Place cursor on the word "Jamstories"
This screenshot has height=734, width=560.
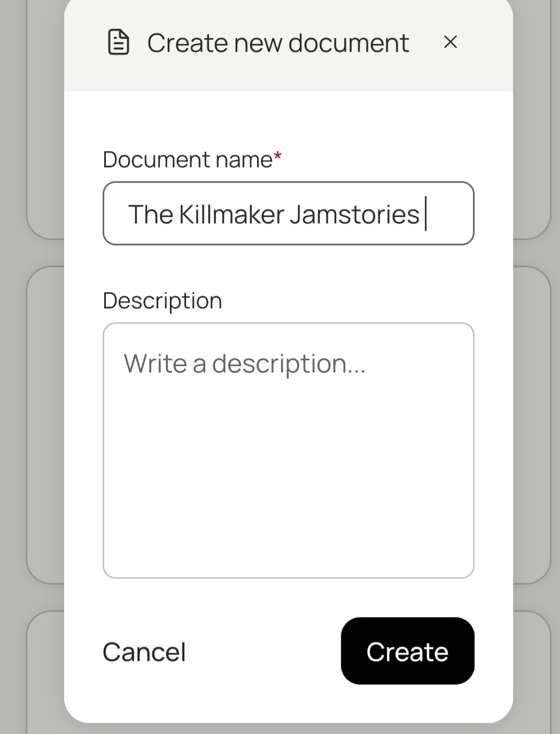coord(354,214)
